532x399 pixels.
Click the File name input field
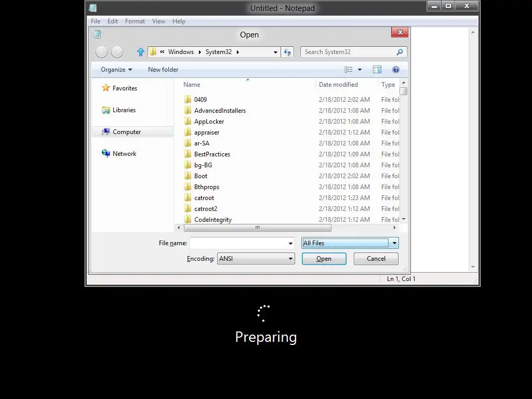coord(238,243)
